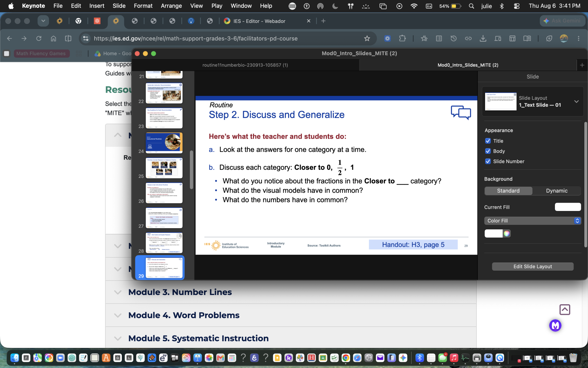Open the site info icon in address bar
Screen dimensions: 588x368
pos(86,38)
